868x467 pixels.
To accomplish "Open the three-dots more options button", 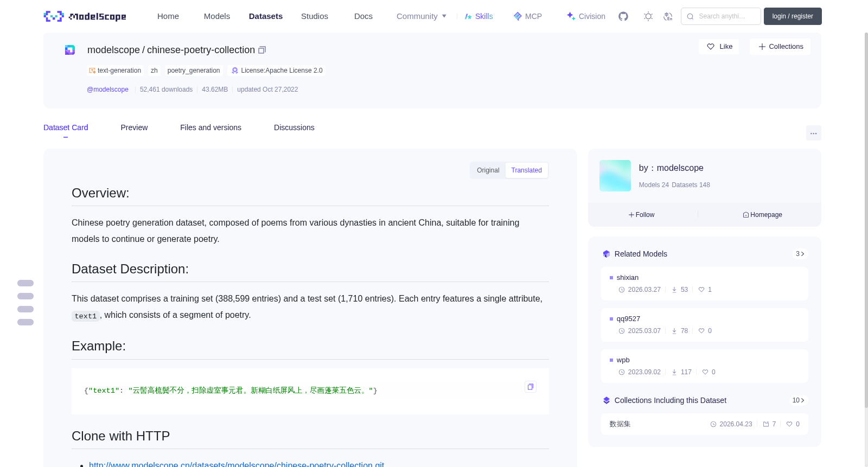I will point(813,133).
